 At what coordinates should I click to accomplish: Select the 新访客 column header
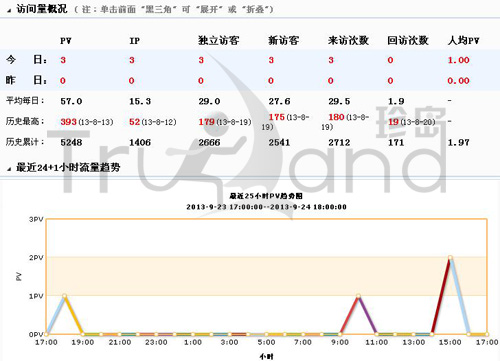(284, 40)
